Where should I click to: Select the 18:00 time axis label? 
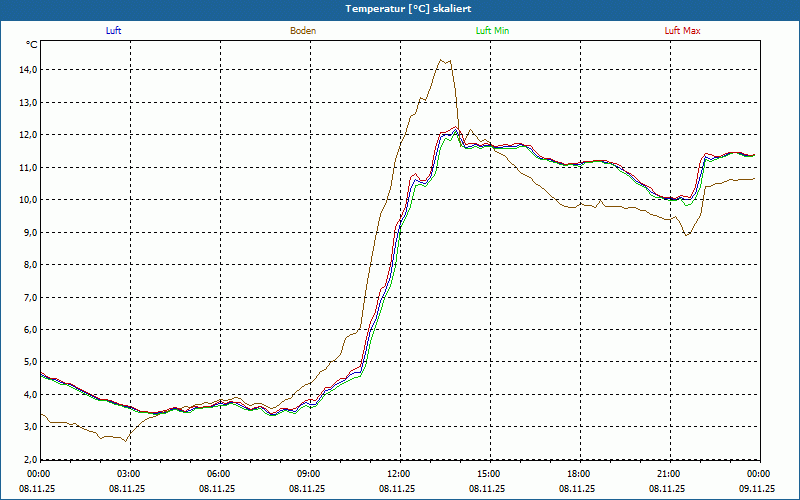(579, 473)
